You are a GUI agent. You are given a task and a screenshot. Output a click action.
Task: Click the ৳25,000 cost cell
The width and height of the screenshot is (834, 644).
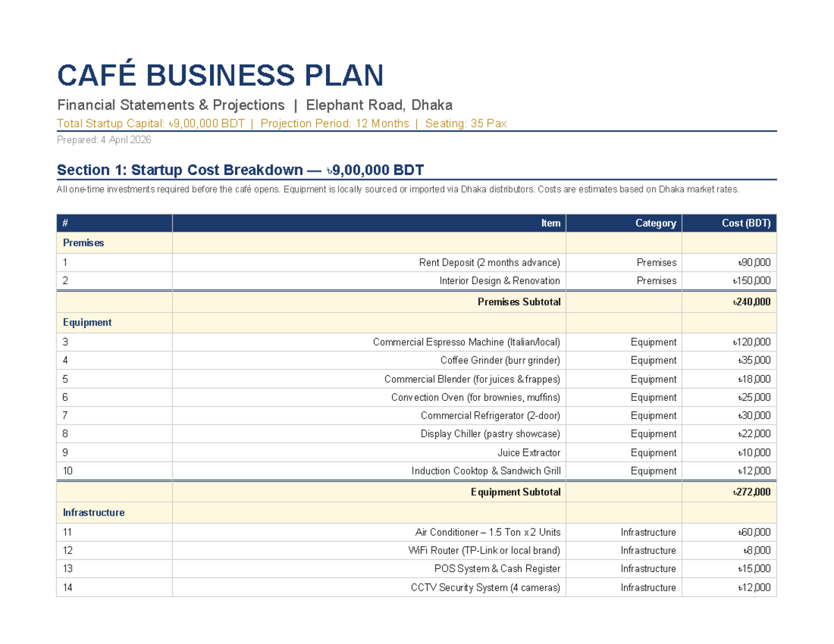[x=729, y=397]
